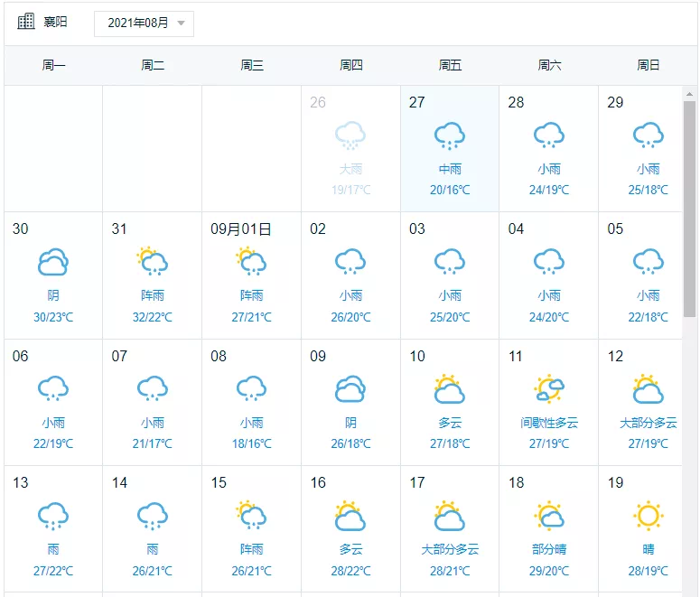Select the 32/22℃ temperature on day 31
Screen dimensions: 700x597
tap(153, 317)
